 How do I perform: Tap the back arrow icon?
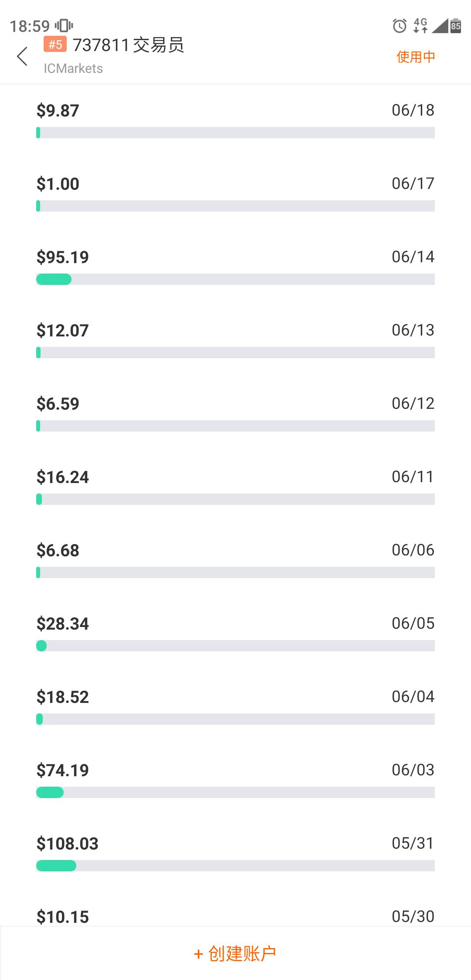click(22, 56)
